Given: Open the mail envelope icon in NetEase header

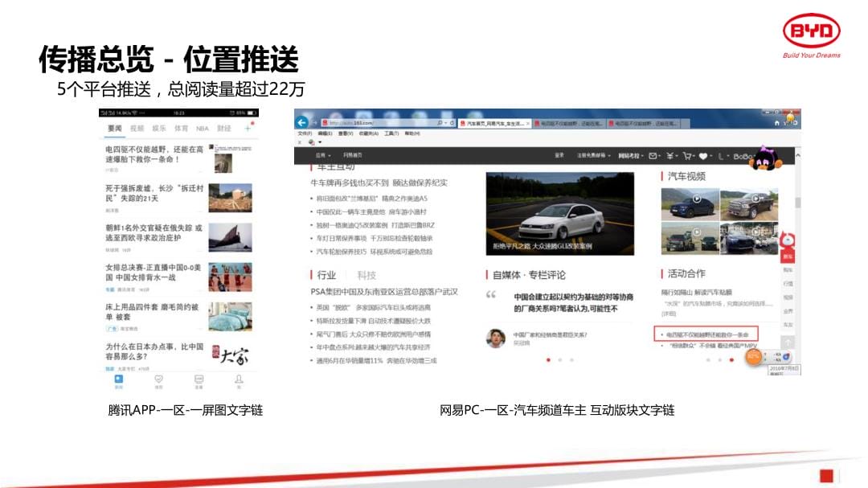Looking at the screenshot, I should point(653,156).
